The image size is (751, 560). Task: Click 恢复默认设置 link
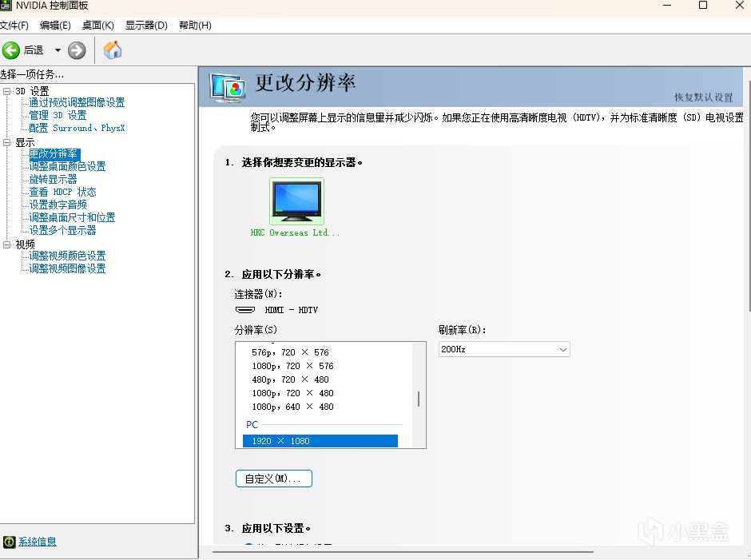[704, 97]
